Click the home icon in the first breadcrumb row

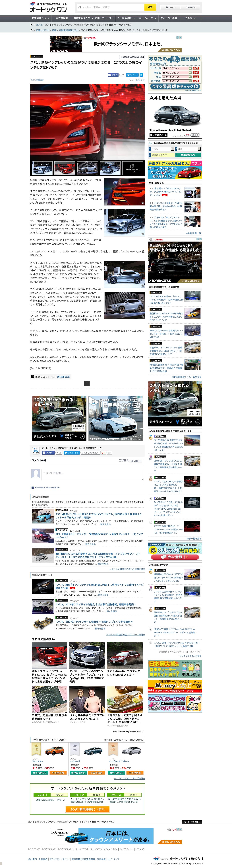(x=32, y=25)
